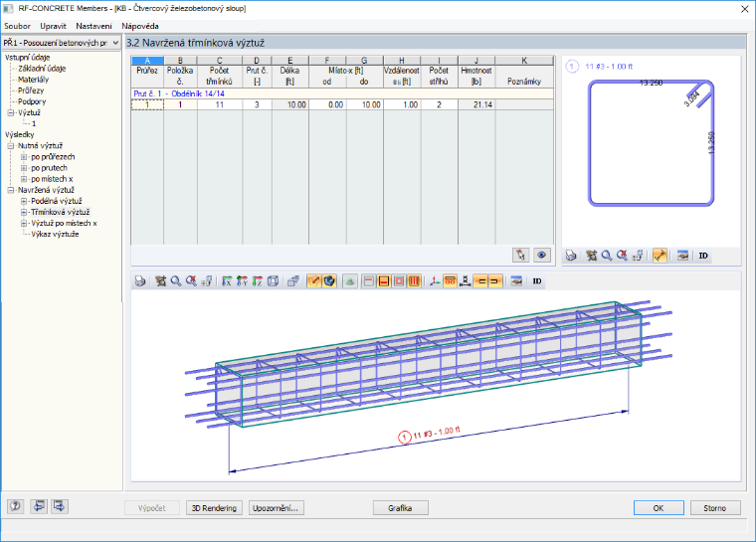Select the zoom magnifier in the cross-section preview toolbar
Screen dimensions: 756x542
(607, 256)
